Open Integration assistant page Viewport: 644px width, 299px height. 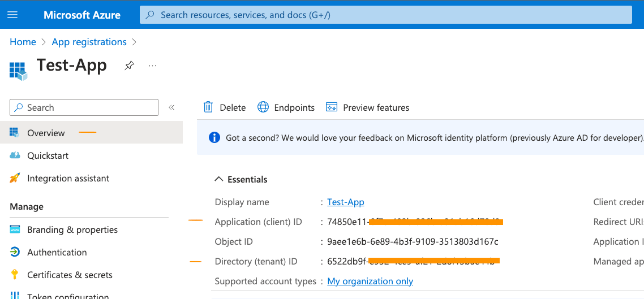[x=68, y=179]
